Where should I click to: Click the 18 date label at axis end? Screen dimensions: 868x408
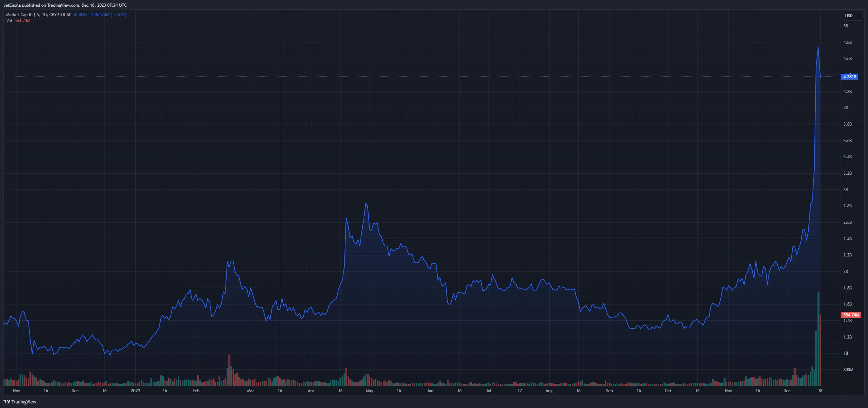820,390
